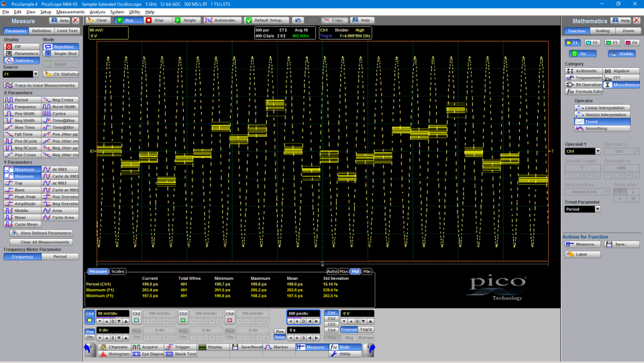644x363 pixels.
Task: Toggle the Visible button for F1
Action: [x=622, y=54]
